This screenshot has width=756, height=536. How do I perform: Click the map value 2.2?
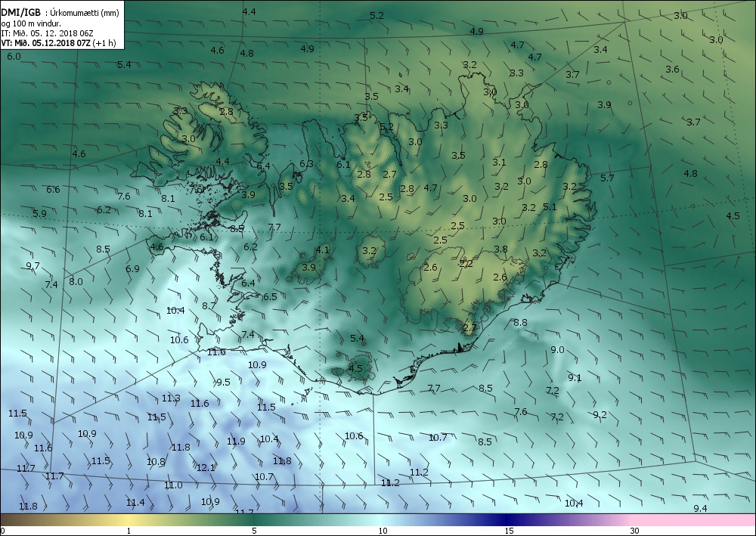pyautogui.click(x=466, y=264)
